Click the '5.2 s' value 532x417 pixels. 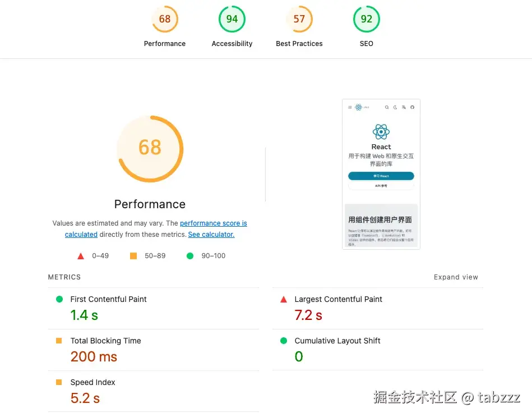(x=85, y=398)
